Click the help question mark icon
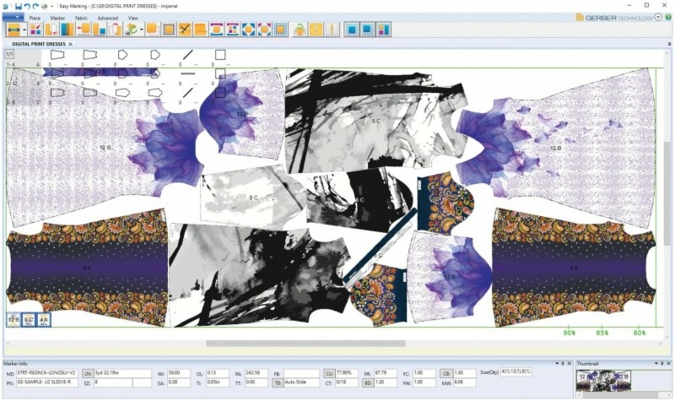This screenshot has height=401, width=675. [667, 17]
